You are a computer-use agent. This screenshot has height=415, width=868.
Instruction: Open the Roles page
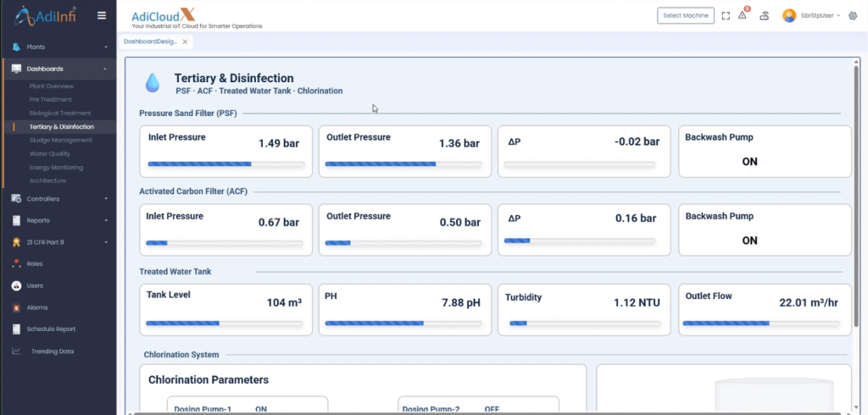pos(34,264)
